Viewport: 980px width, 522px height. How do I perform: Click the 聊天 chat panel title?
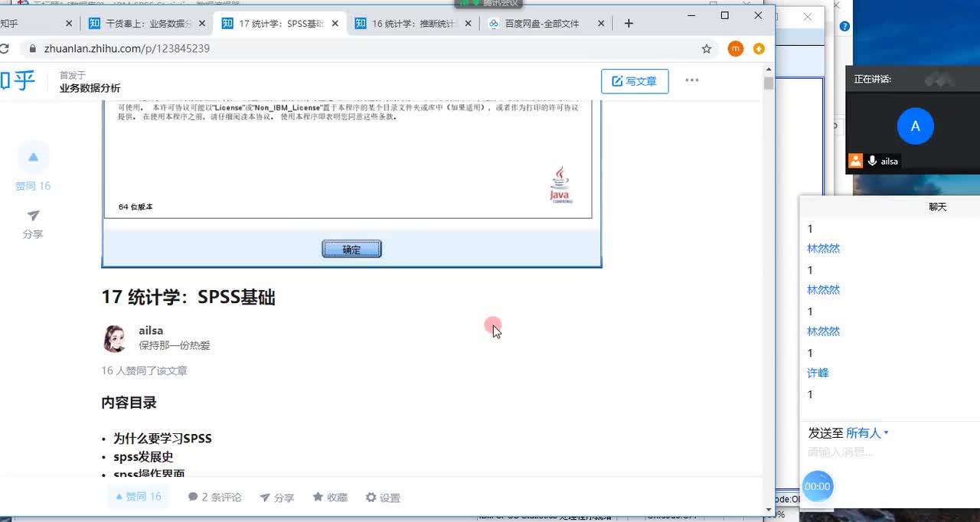coord(938,207)
